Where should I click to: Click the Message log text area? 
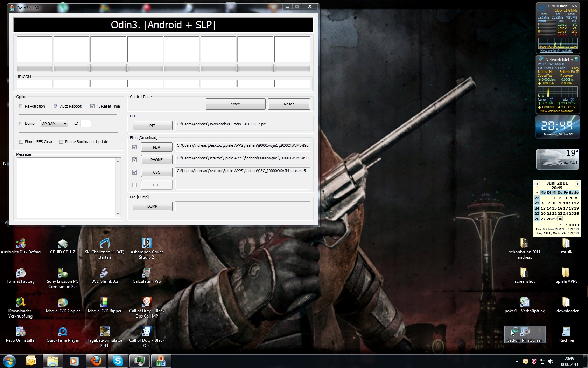[66, 187]
